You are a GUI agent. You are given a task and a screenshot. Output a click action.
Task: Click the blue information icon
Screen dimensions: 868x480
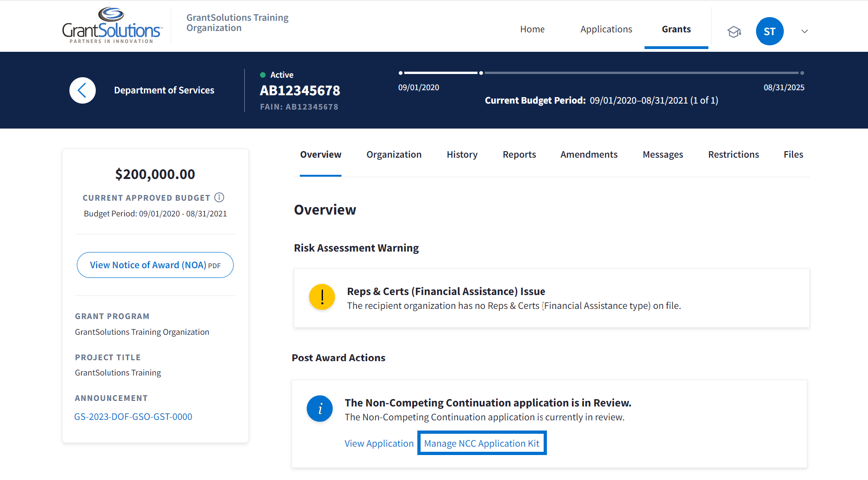[320, 409]
